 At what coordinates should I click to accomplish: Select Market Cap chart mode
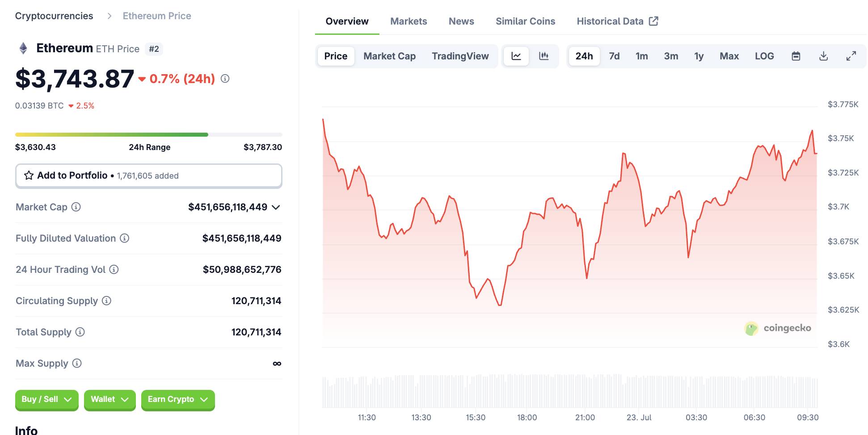tap(389, 56)
